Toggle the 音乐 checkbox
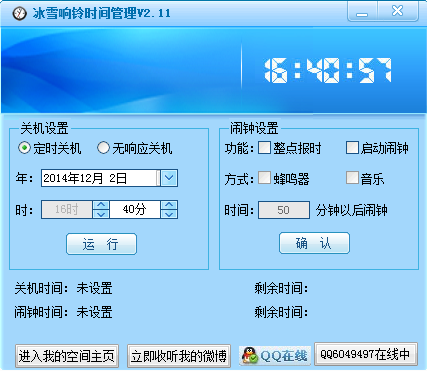This screenshot has width=427, height=371. (352, 178)
